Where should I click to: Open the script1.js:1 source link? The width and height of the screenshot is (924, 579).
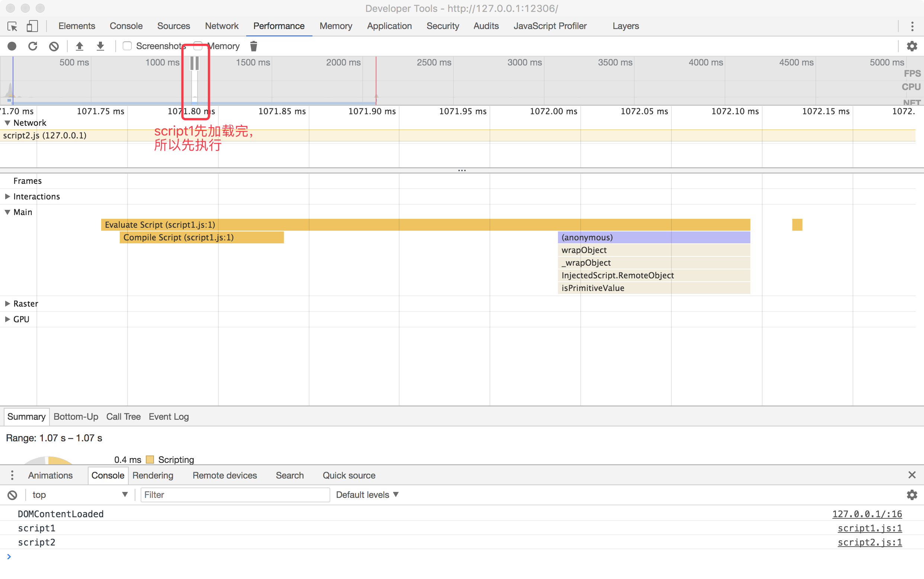(x=869, y=528)
